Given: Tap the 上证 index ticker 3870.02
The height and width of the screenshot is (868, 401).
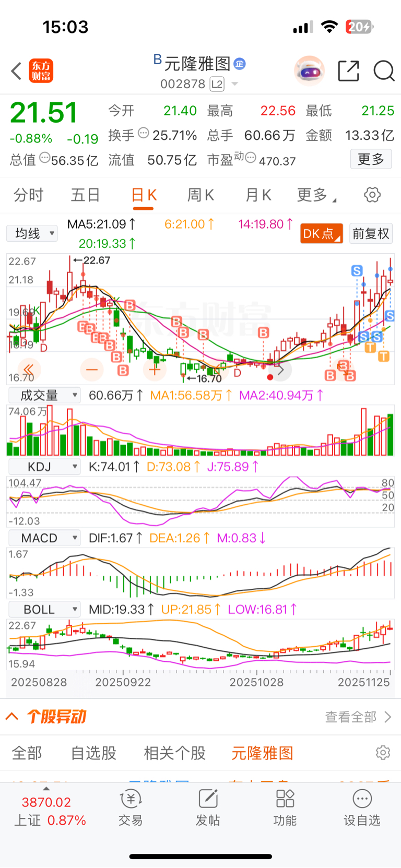Looking at the screenshot, I should 46,802.
